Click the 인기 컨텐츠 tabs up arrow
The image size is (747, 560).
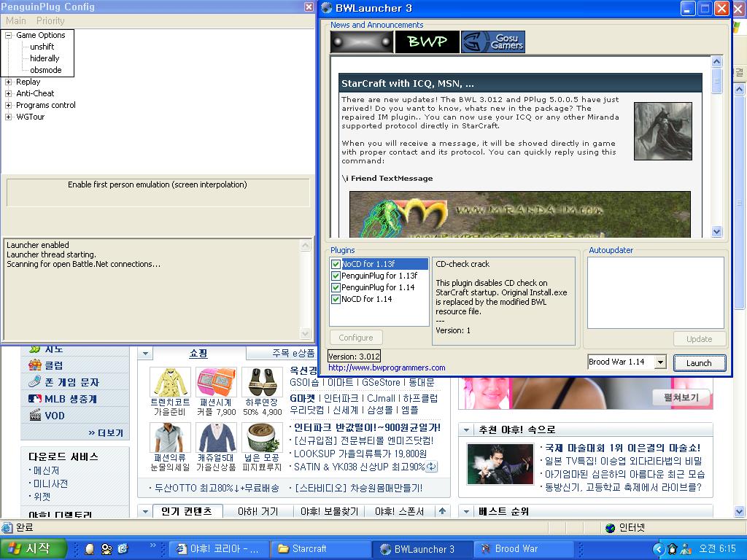(x=442, y=511)
